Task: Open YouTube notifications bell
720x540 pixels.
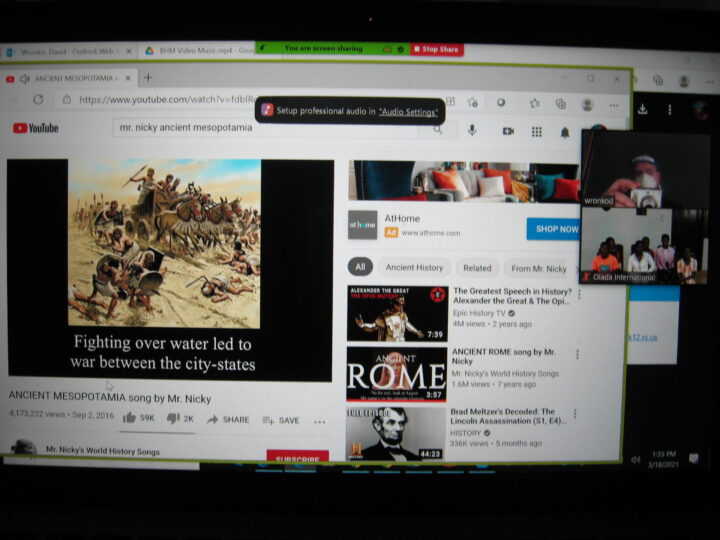Action: 565,131
